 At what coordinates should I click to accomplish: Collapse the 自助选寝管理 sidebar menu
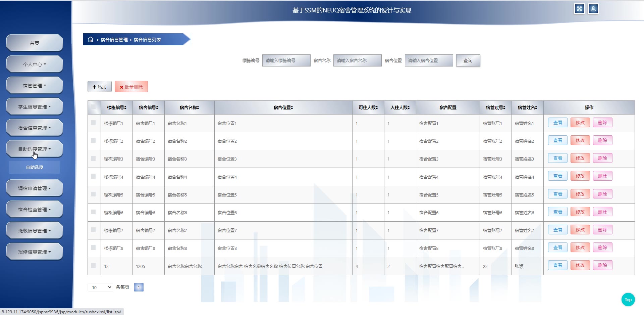pos(35,149)
